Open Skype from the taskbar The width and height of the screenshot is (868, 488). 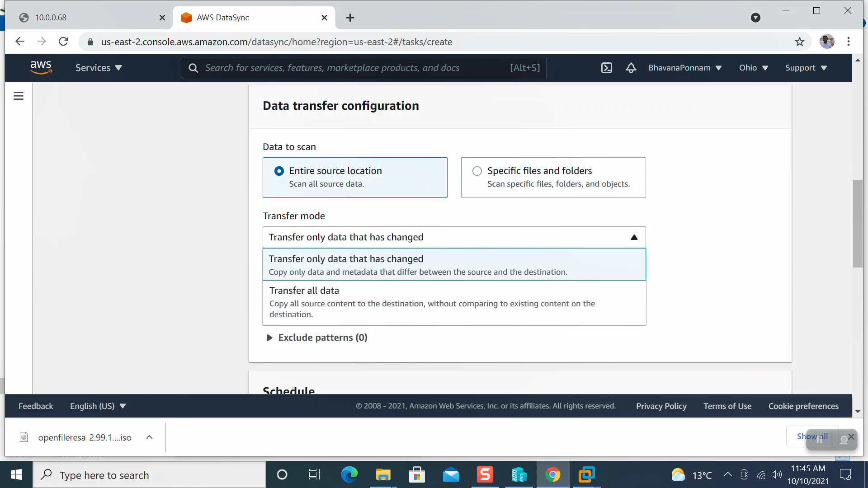(485, 474)
